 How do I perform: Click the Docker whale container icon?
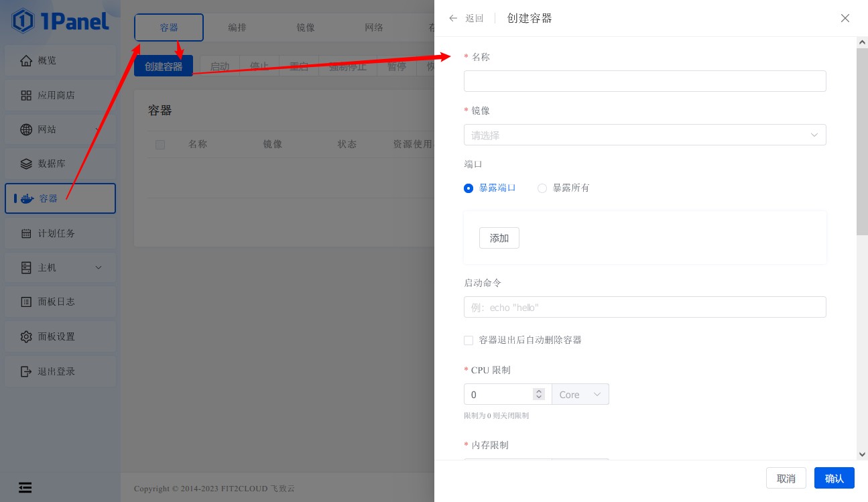pyautogui.click(x=27, y=198)
